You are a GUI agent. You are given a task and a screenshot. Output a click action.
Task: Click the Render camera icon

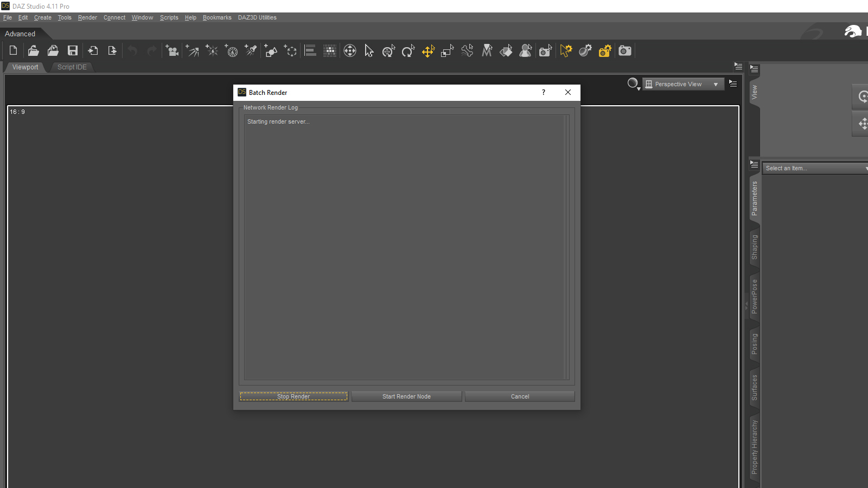pos(625,51)
